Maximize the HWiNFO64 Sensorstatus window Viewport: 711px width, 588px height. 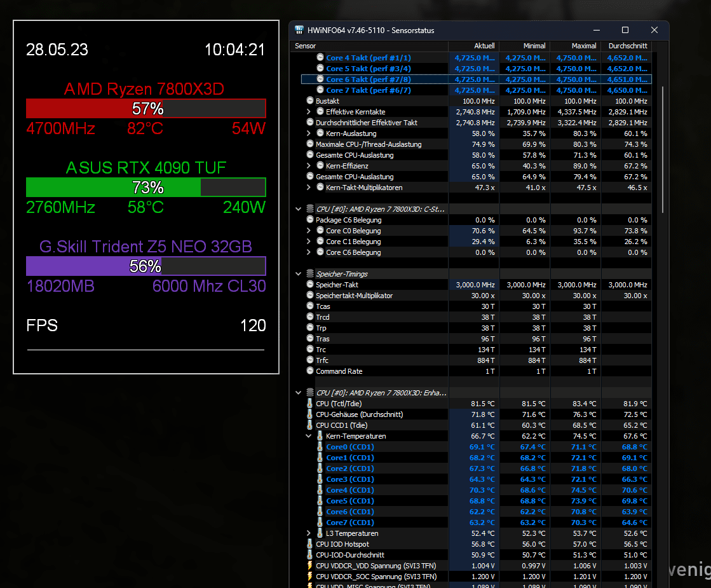point(625,30)
